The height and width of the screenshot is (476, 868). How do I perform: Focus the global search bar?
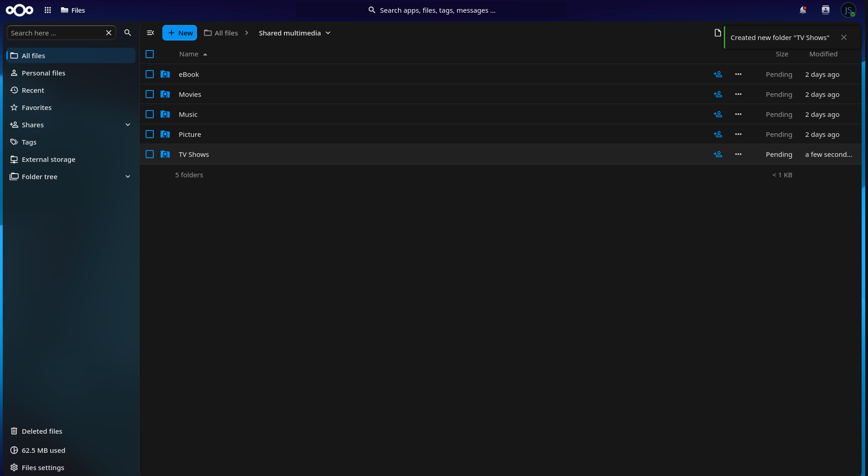click(x=431, y=10)
